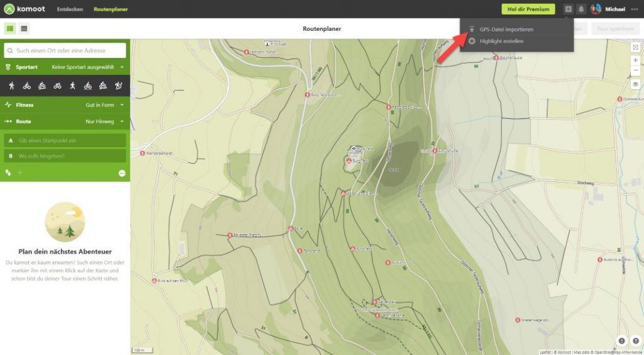The width and height of the screenshot is (644, 355).
Task: Click the 100 m map scale
Action: (x=142, y=350)
